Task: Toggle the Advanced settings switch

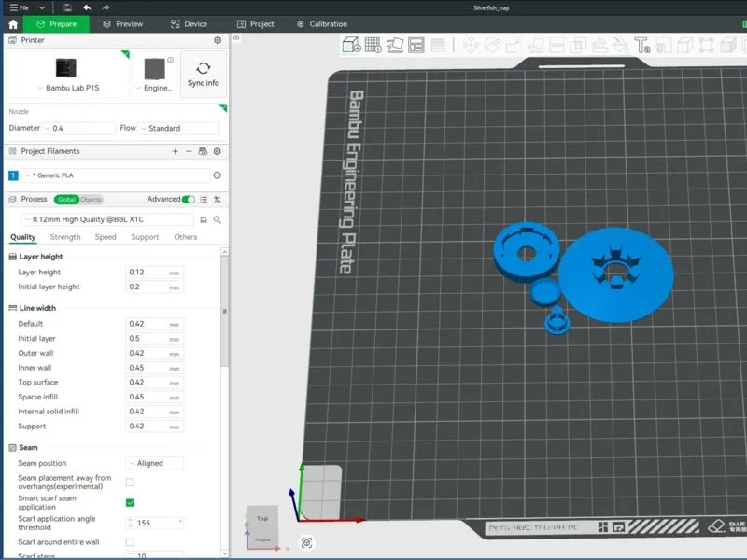Action: [189, 200]
